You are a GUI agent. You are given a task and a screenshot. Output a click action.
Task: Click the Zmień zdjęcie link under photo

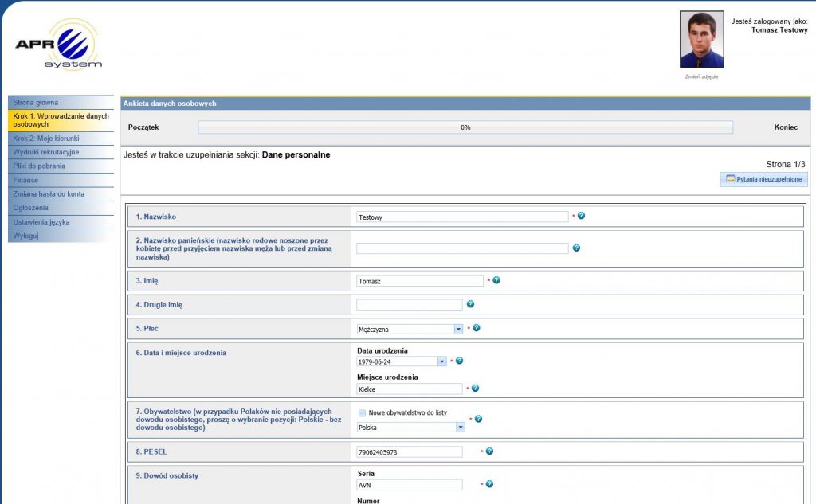(701, 76)
